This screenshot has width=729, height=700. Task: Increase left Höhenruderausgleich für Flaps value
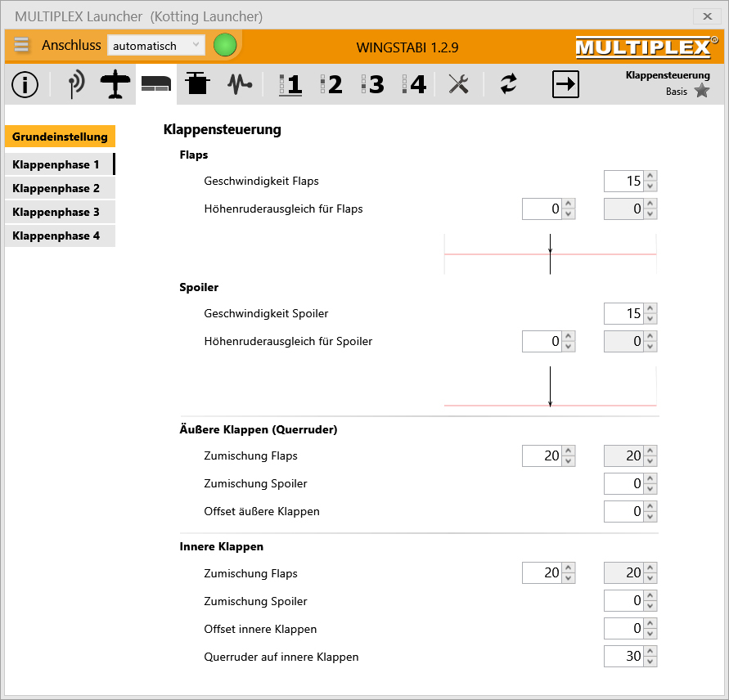569,204
